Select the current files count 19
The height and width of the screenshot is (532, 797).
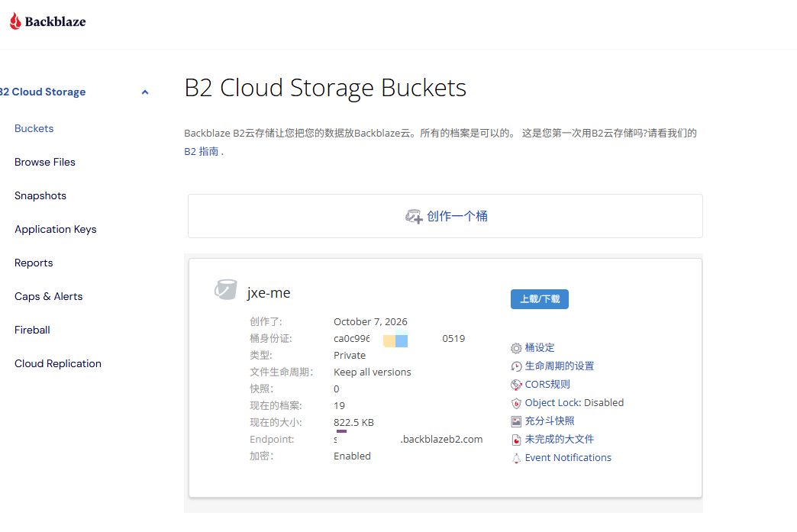339,405
